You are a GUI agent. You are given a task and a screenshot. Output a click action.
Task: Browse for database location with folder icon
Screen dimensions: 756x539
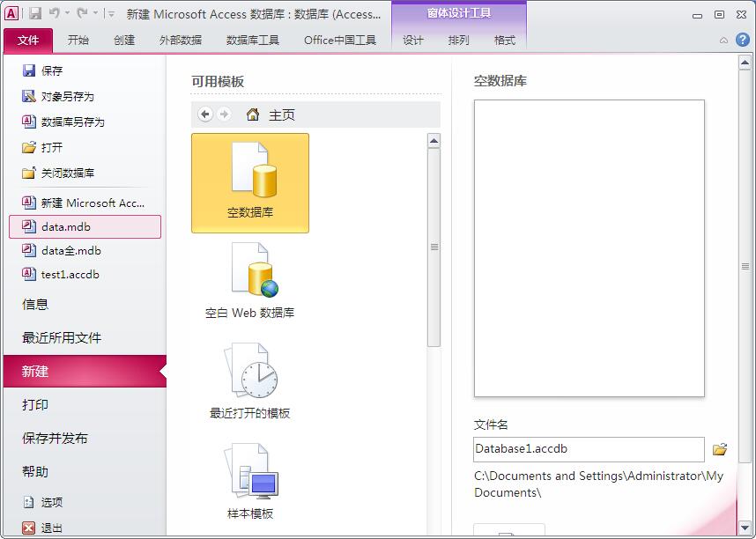tap(720, 449)
